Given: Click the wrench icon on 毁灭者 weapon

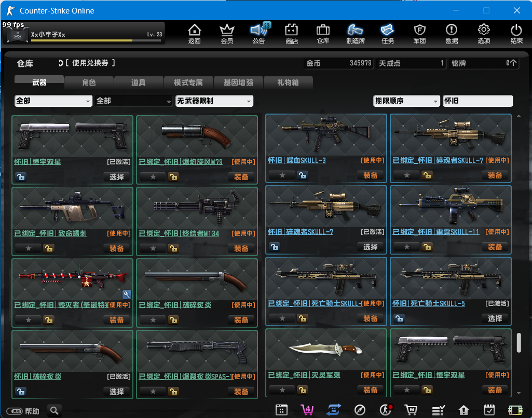Looking at the screenshot, I should pyautogui.click(x=127, y=295).
